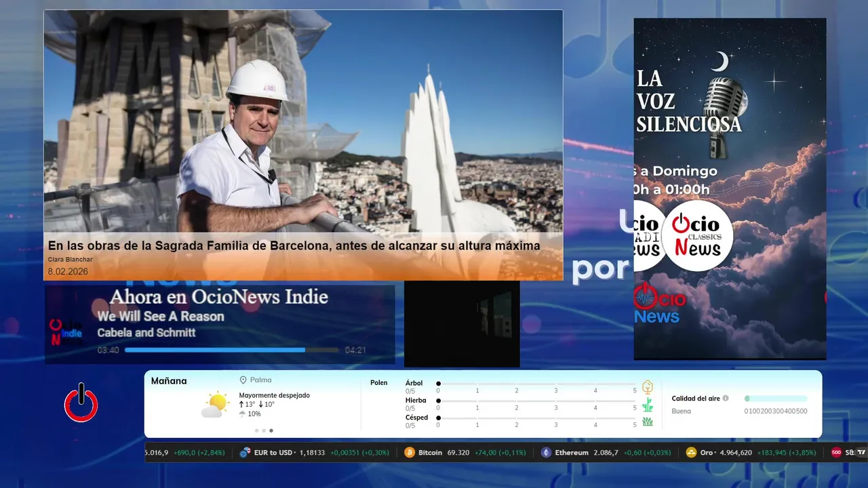Click the Calidad del aire label

[696, 399]
